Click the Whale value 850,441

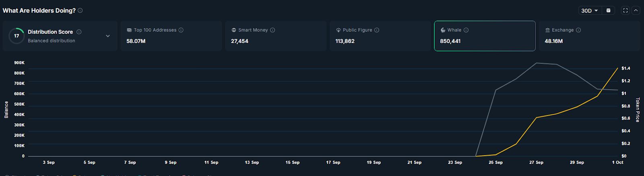[x=450, y=41]
